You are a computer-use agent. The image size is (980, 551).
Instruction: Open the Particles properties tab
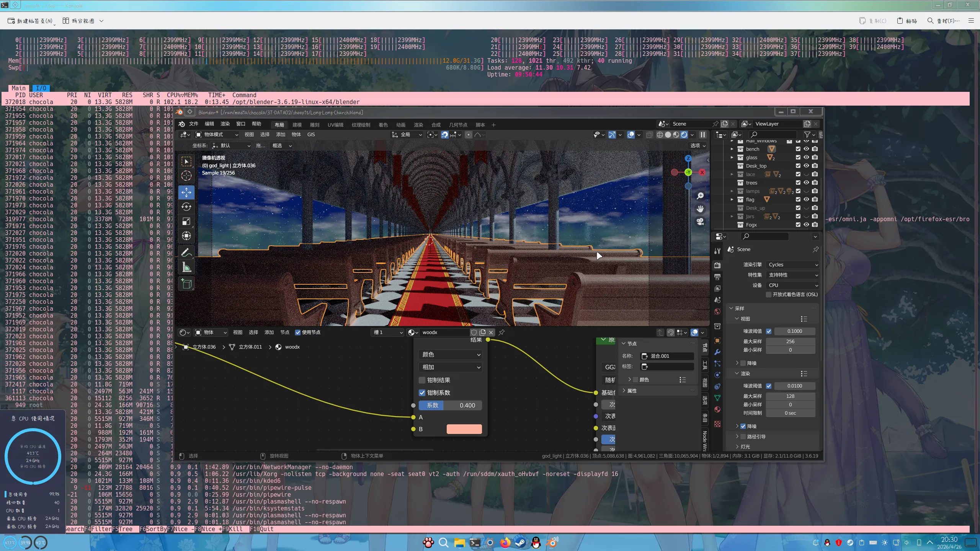pyautogui.click(x=717, y=364)
